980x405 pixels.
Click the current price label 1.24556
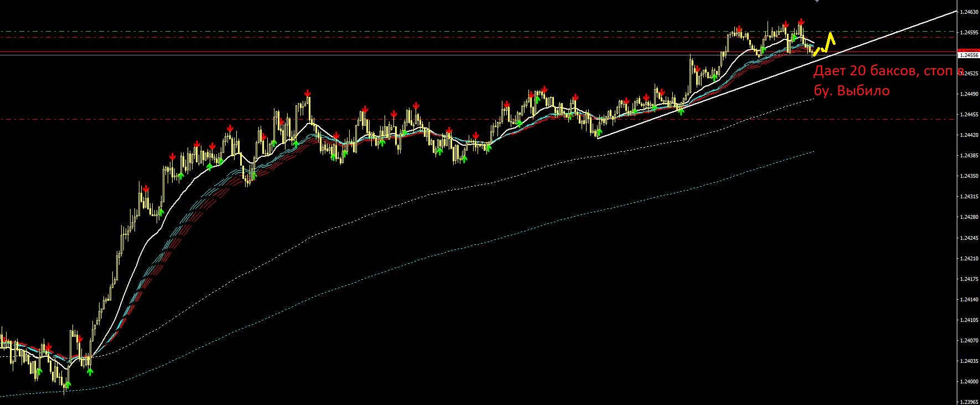click(969, 55)
